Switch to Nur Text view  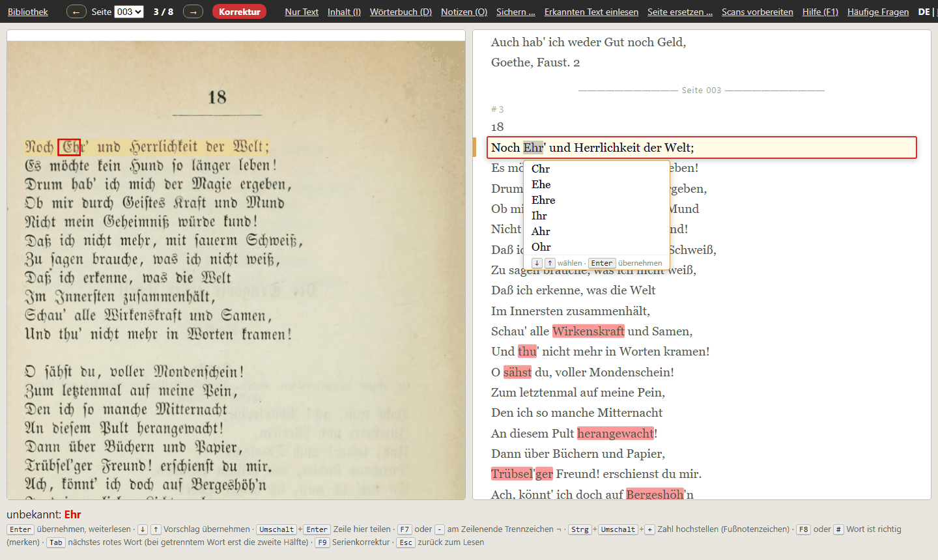tap(302, 12)
